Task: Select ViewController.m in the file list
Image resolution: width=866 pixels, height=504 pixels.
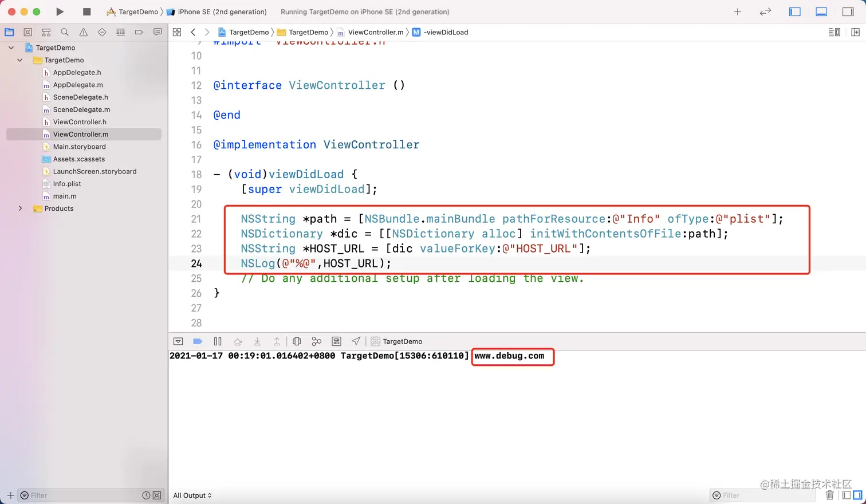Action: click(84, 134)
